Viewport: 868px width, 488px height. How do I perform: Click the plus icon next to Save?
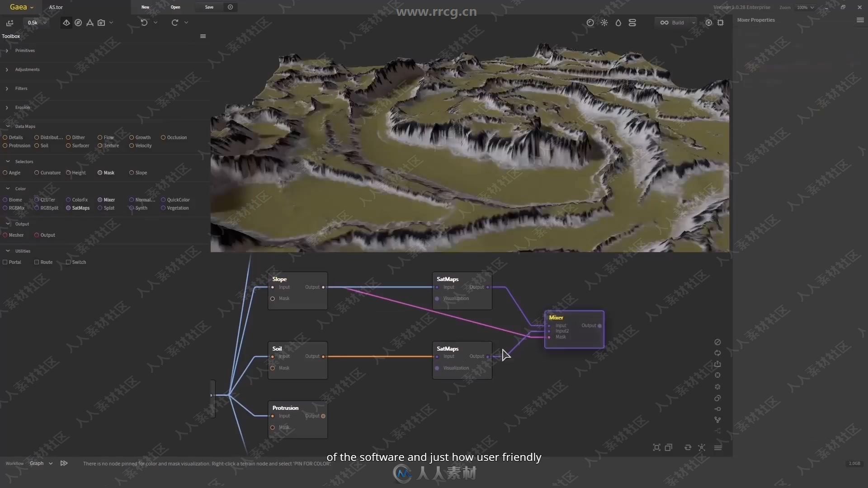(x=231, y=7)
